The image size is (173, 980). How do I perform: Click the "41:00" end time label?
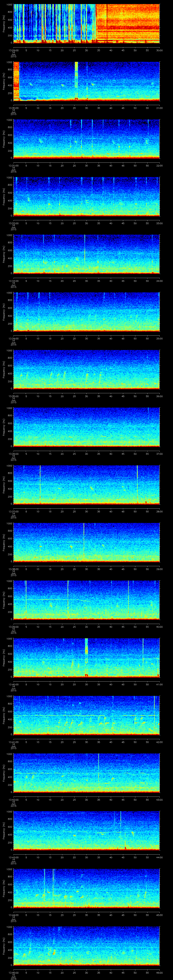(160, 684)
